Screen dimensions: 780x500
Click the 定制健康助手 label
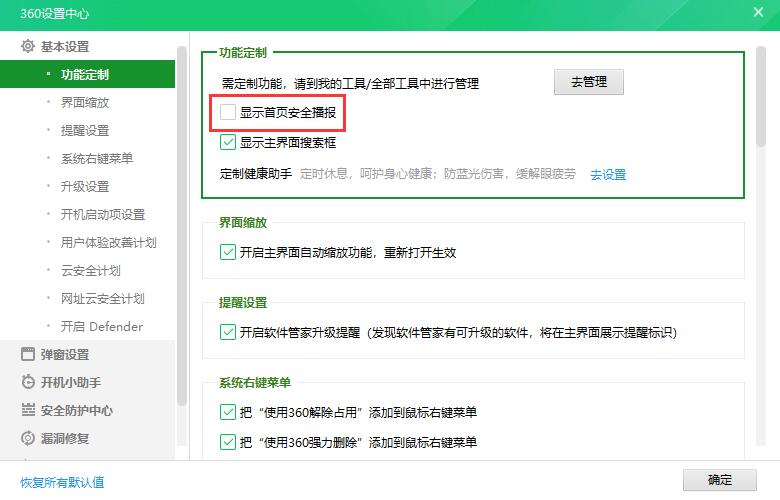256,174
